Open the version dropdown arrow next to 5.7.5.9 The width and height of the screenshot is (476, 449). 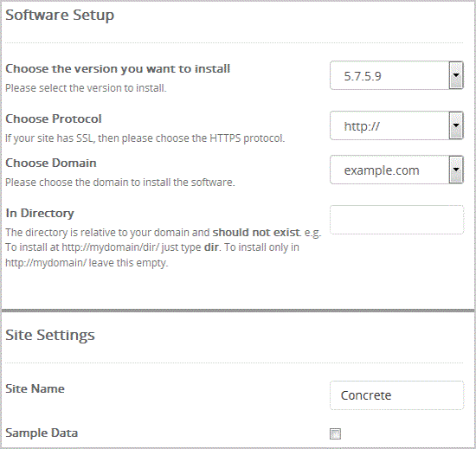(456, 75)
